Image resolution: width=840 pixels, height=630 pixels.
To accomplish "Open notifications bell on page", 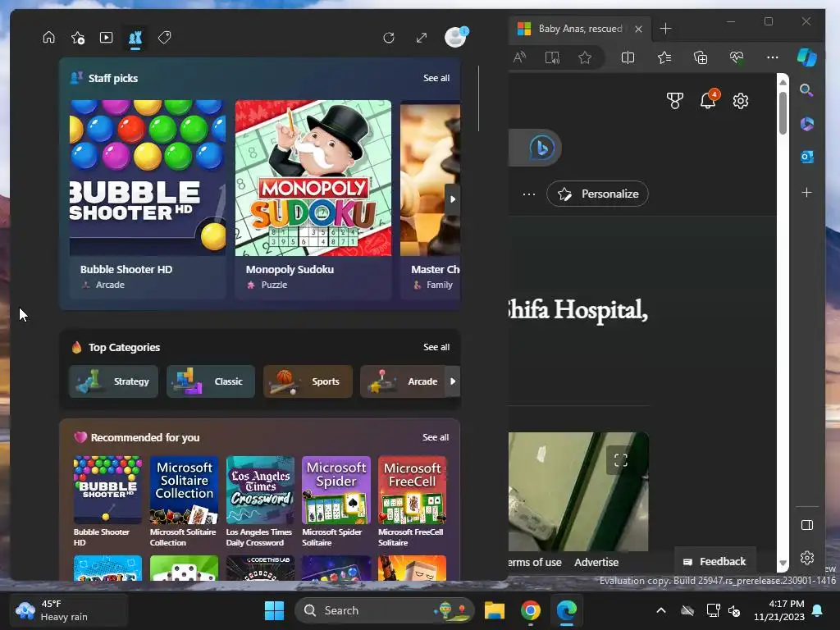I will click(x=708, y=100).
